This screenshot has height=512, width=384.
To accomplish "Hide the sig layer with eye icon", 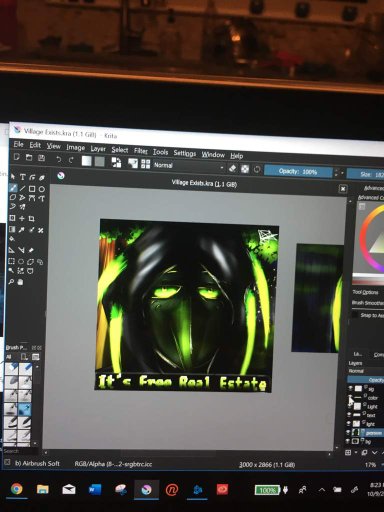I will click(350, 388).
